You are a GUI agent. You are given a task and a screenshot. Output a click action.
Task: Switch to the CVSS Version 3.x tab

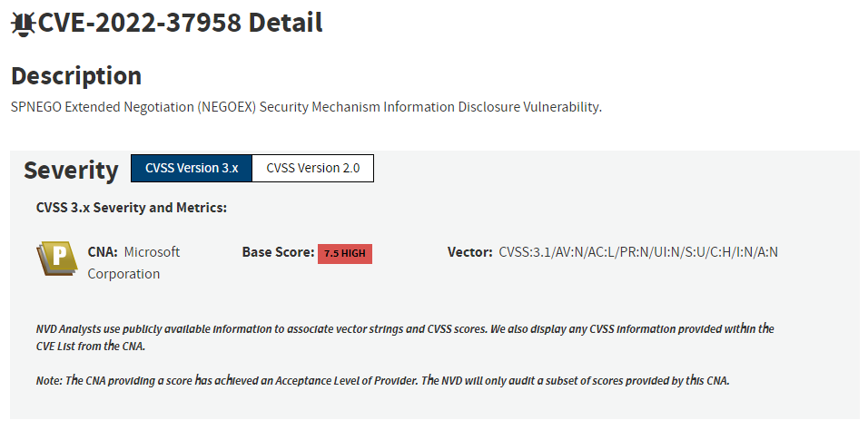[191, 169]
